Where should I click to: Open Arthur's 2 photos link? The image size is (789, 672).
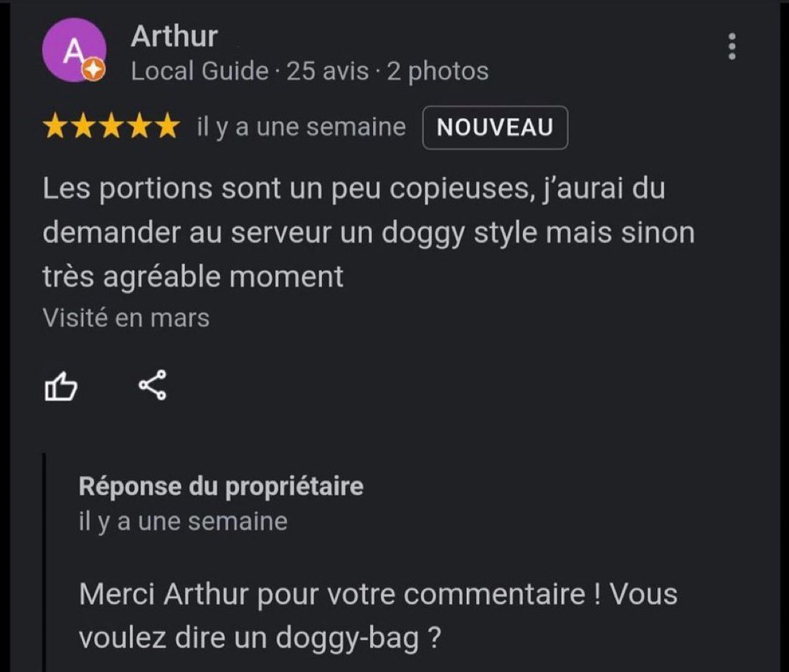pyautogui.click(x=438, y=72)
